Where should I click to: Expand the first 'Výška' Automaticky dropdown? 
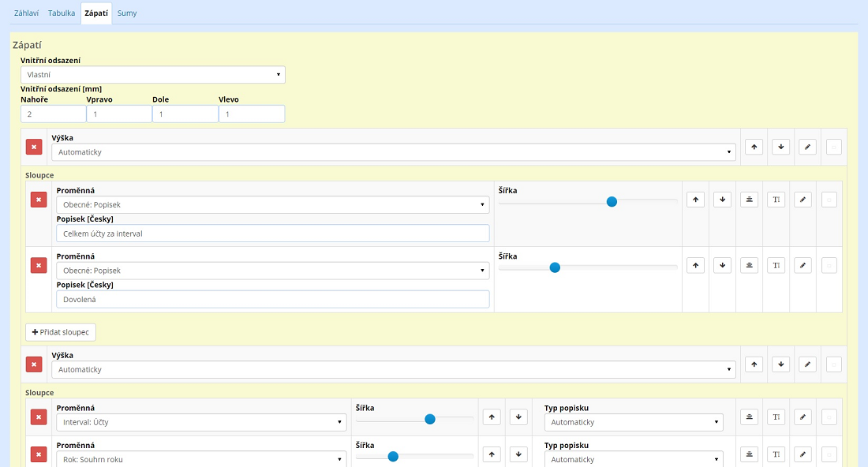[x=394, y=151]
